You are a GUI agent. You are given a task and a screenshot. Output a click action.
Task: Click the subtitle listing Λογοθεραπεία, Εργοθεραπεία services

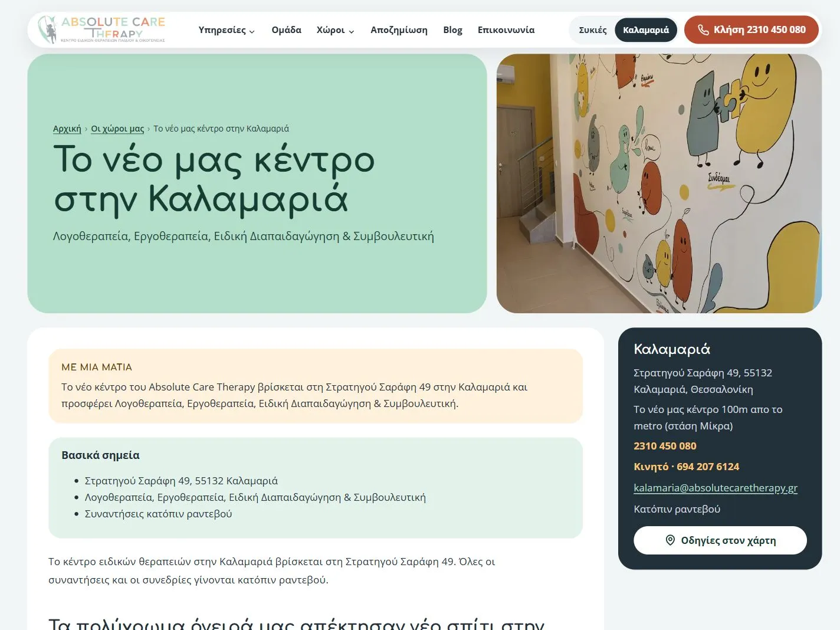[243, 236]
